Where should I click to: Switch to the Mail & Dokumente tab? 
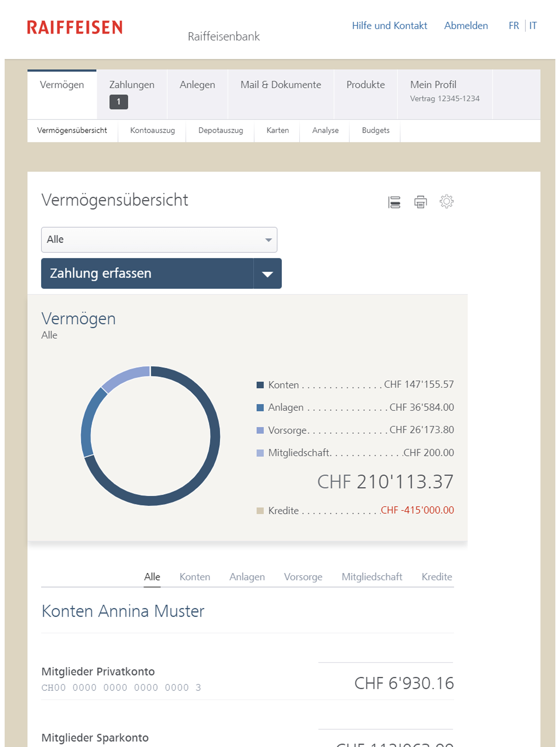click(x=281, y=85)
